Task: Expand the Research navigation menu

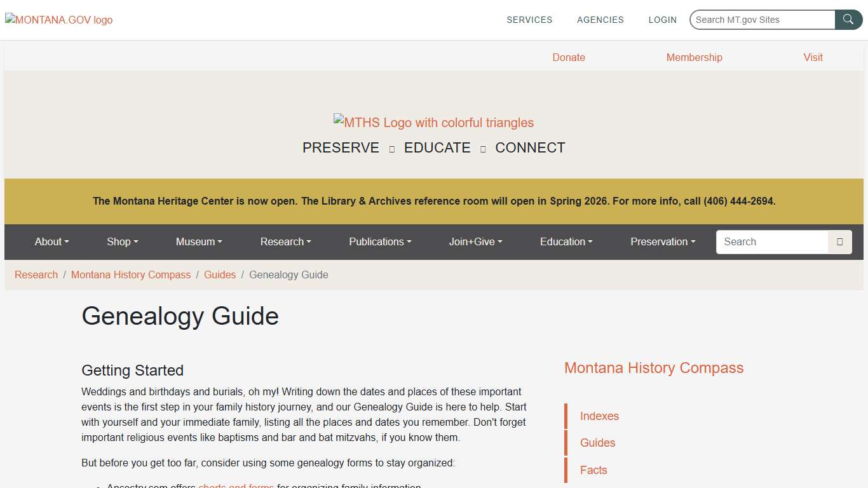Action: pyautogui.click(x=285, y=242)
